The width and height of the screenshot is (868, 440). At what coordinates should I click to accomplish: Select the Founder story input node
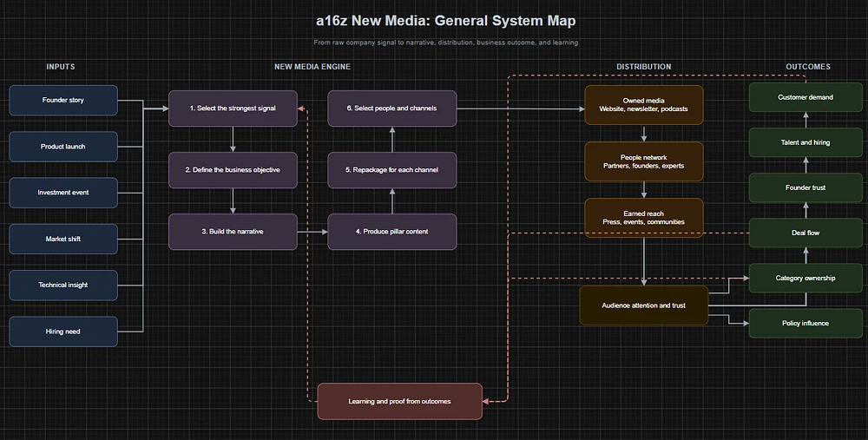click(63, 100)
